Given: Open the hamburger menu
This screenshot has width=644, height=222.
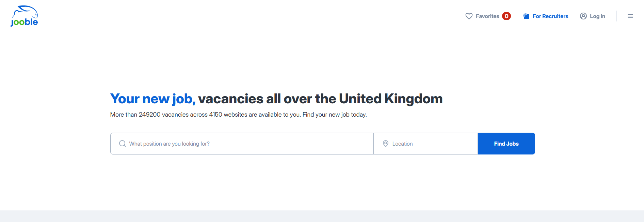Looking at the screenshot, I should (x=630, y=16).
